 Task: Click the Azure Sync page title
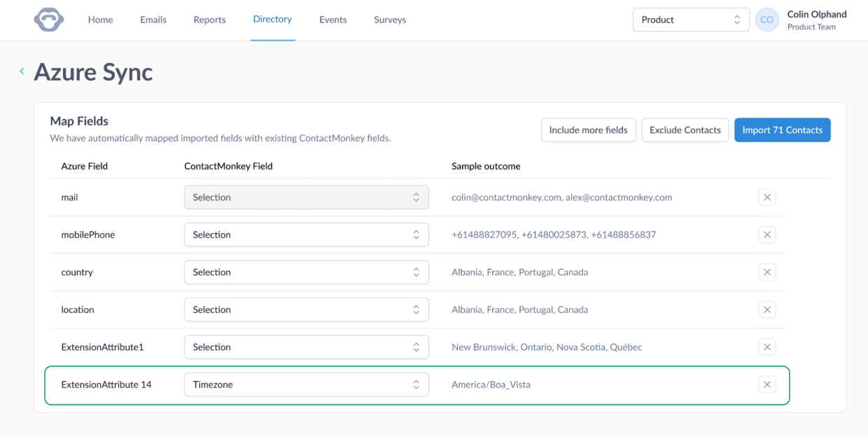(93, 72)
